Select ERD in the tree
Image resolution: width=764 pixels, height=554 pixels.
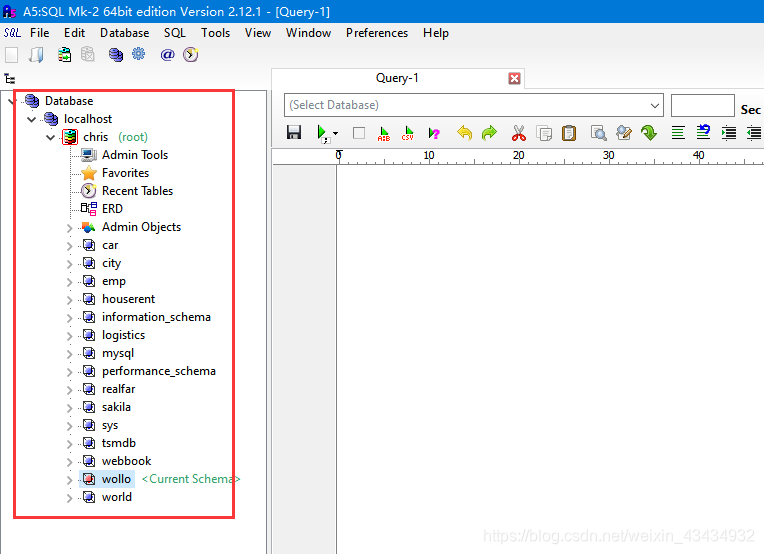pos(112,209)
